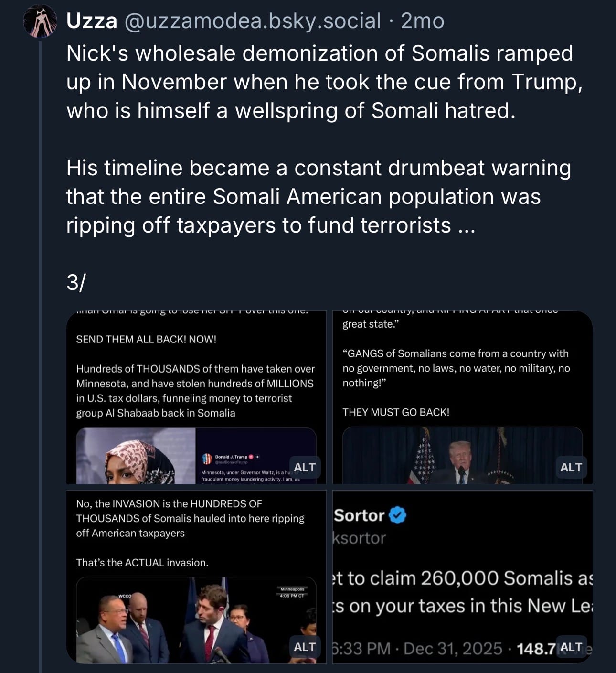Click the podium speech video thumbnail
This screenshot has width=616, height=673.
pos(462,456)
